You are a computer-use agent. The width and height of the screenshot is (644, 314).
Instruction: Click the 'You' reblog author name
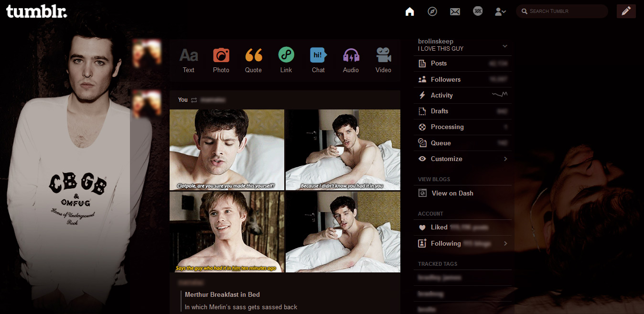[183, 100]
